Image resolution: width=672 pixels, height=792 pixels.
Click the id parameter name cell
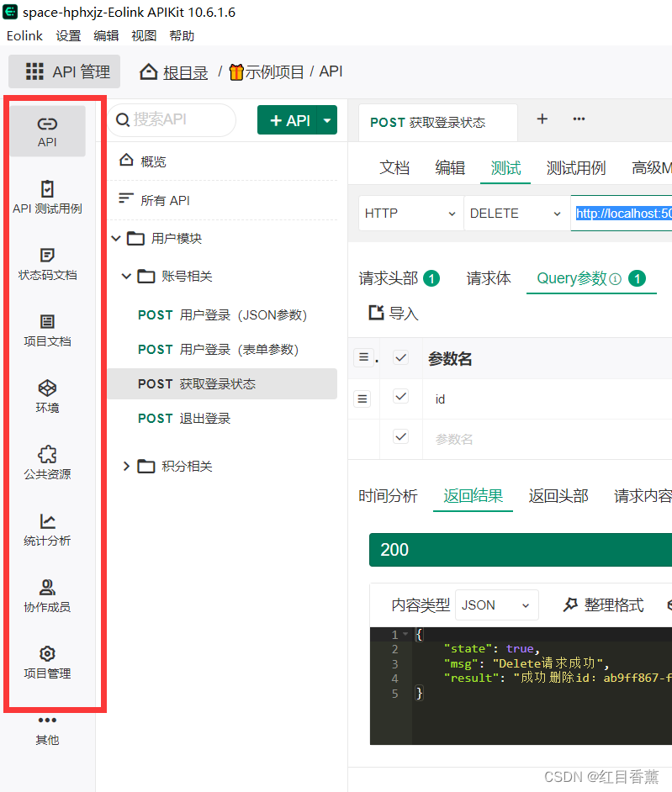[548, 399]
